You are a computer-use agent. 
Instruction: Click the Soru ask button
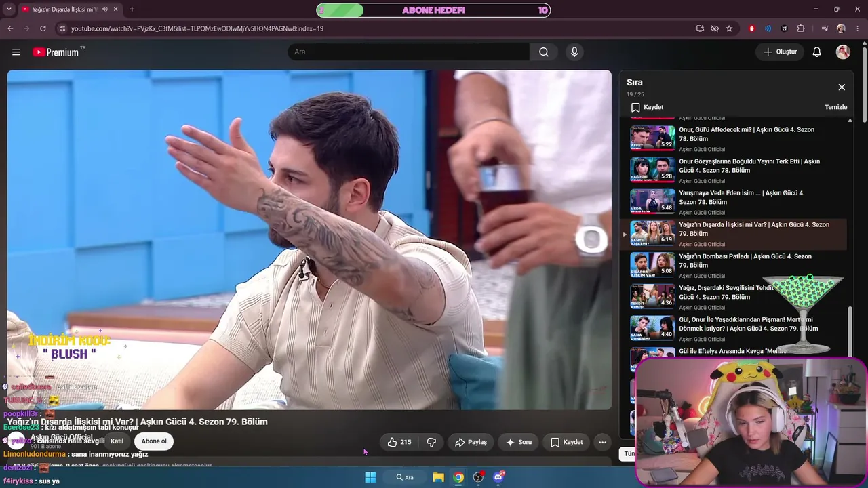pos(518,442)
